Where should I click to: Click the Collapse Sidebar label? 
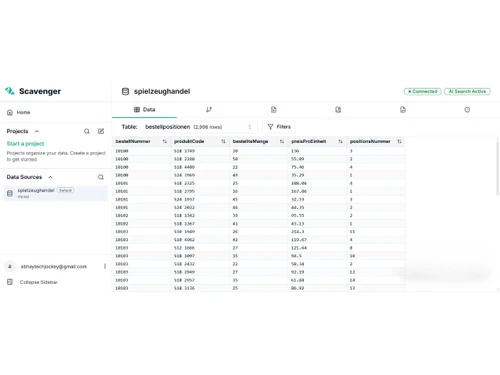click(39, 282)
